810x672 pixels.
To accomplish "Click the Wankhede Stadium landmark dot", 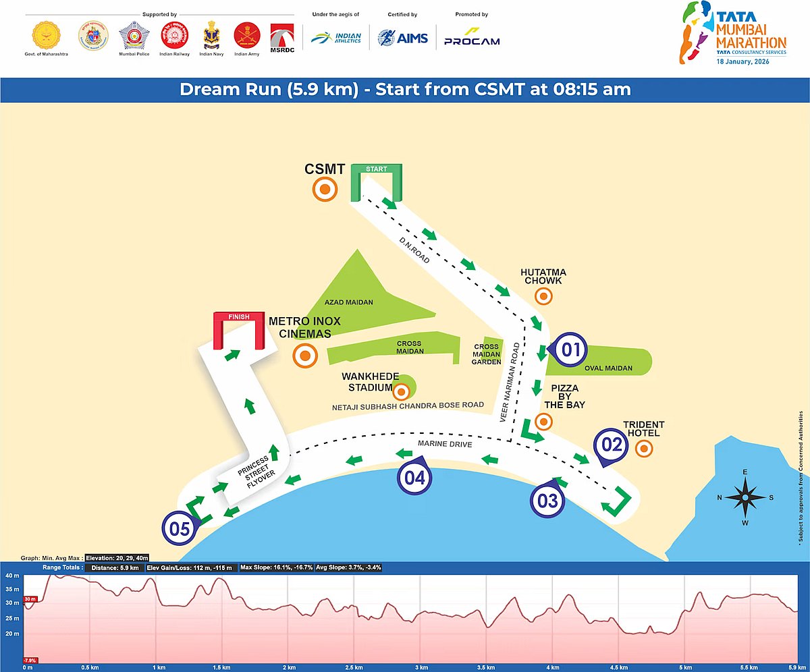I will 402,391.
